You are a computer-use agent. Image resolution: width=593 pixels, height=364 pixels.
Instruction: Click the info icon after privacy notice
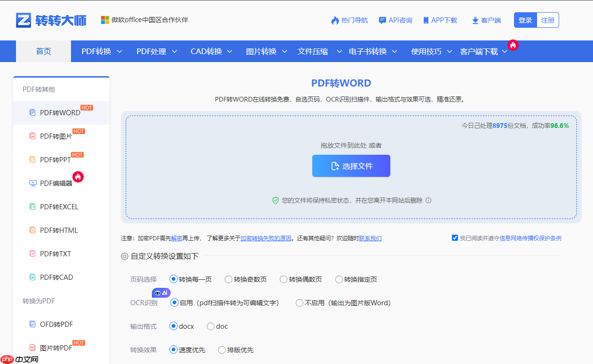[x=428, y=200]
